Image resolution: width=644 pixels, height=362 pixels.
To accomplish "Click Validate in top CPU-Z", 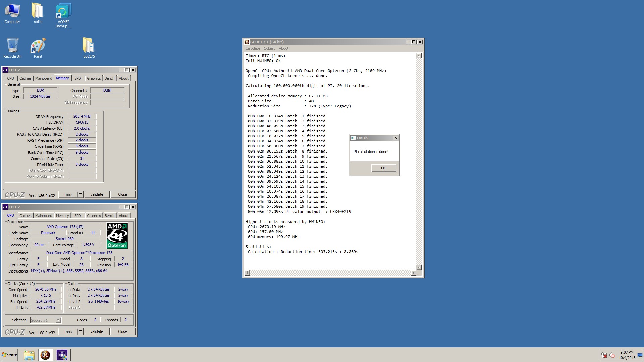I will [97, 194].
